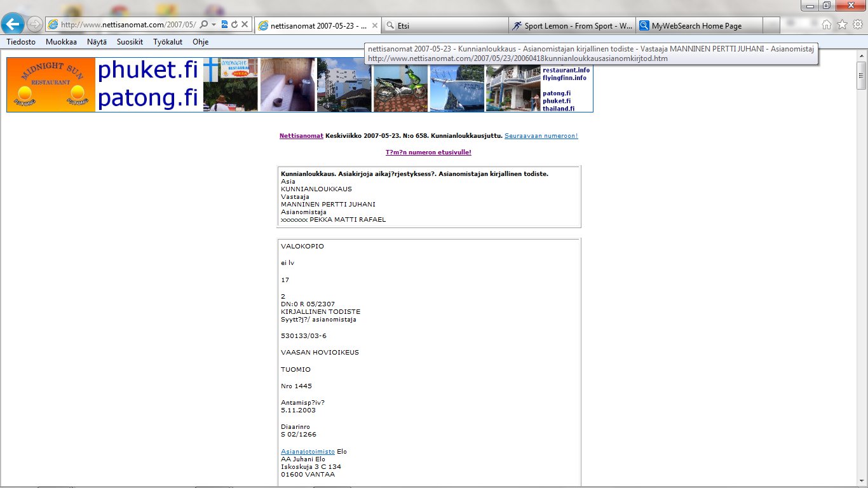This screenshot has width=868, height=488.
Task: Click the Refresh page icon
Action: 234,25
